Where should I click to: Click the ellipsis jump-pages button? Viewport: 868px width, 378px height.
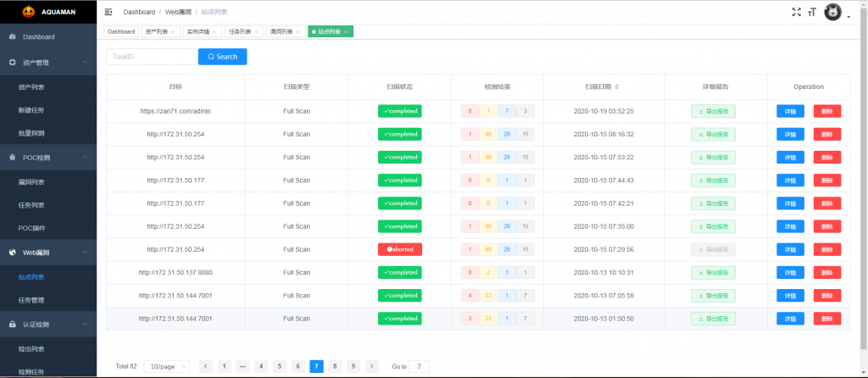pyautogui.click(x=242, y=366)
